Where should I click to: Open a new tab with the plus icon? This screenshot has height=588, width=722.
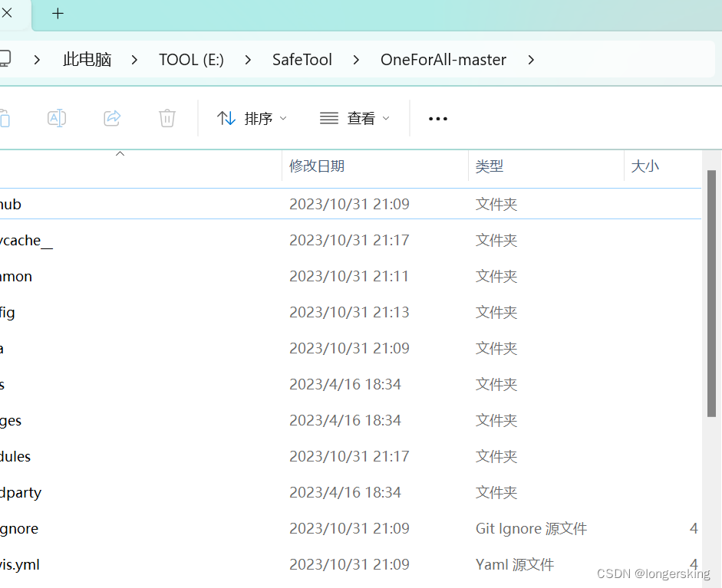(x=57, y=13)
